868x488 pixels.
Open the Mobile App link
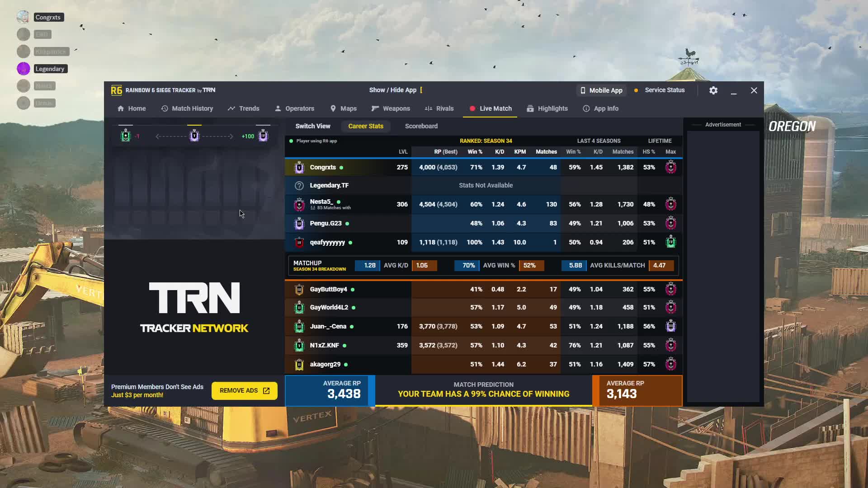[601, 90]
